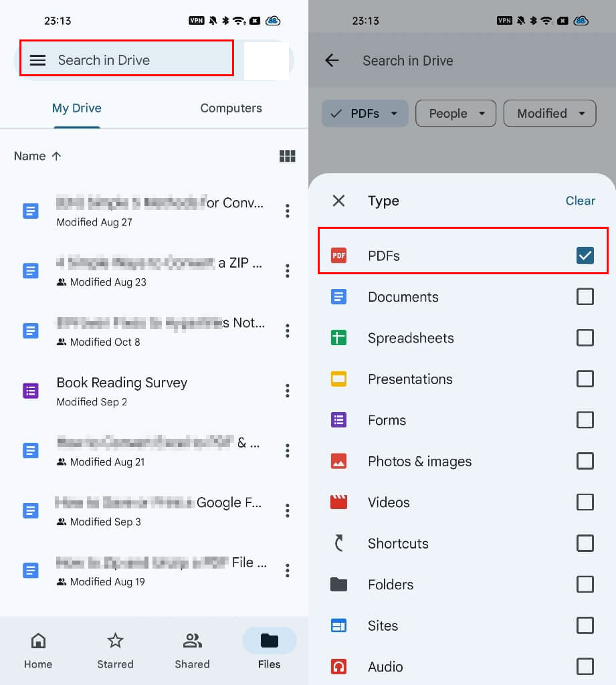Viewport: 616px width, 685px height.
Task: Check the Forms checkbox
Action: [x=585, y=420]
